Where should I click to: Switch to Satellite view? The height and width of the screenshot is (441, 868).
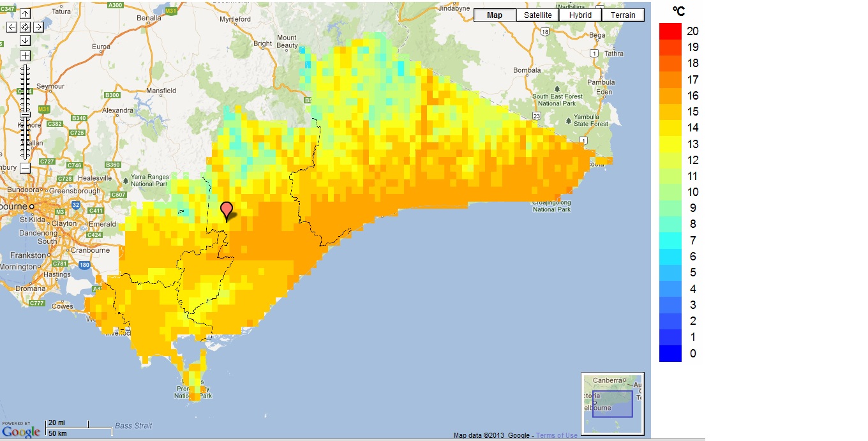[537, 15]
